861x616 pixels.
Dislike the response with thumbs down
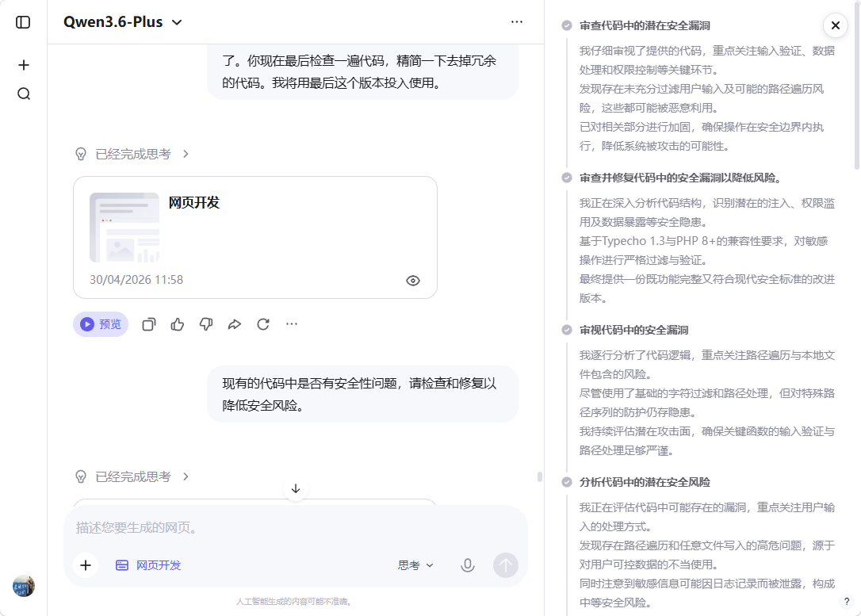pyautogui.click(x=206, y=324)
